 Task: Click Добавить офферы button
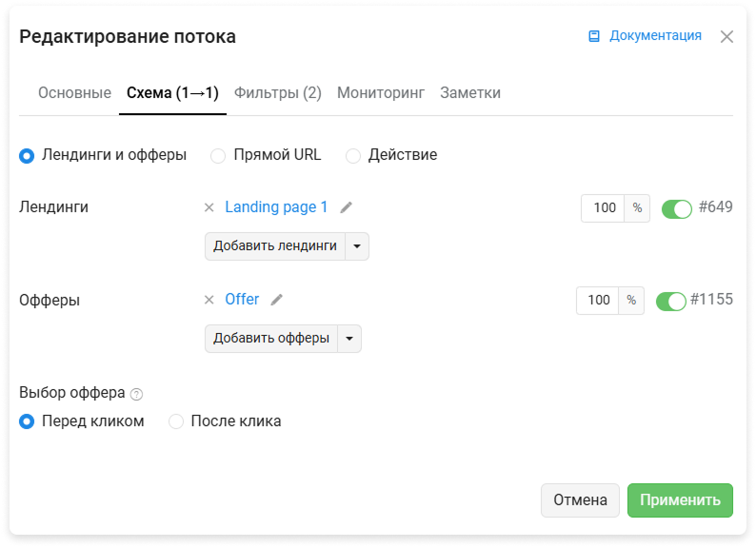coord(271,339)
